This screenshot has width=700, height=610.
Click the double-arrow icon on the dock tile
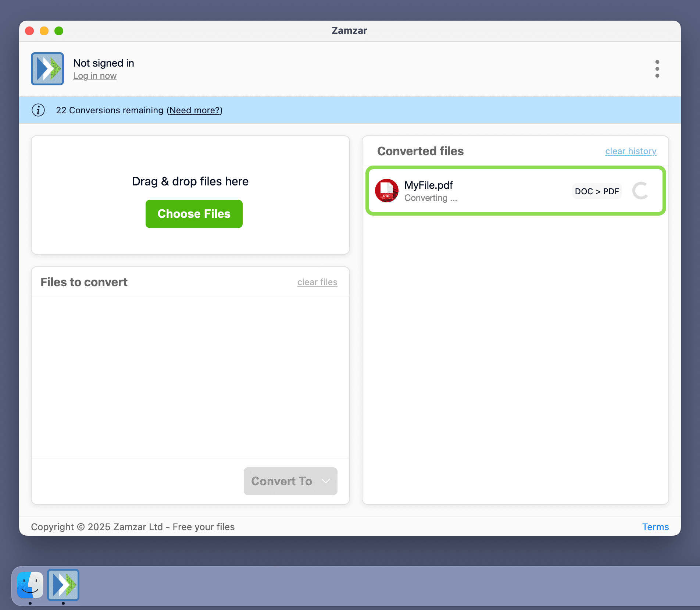63,585
